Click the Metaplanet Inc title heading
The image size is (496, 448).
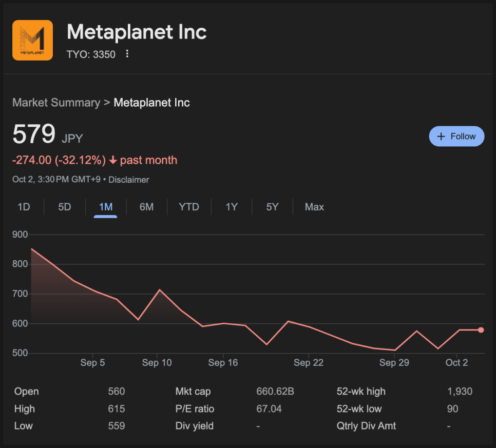pyautogui.click(x=137, y=32)
